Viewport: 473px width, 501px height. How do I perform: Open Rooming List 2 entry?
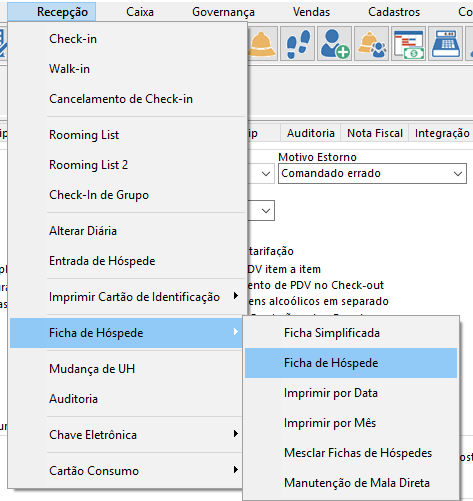(x=128, y=165)
